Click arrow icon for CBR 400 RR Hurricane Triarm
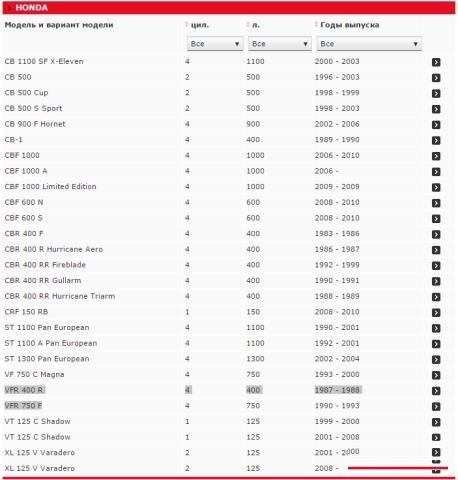This screenshot has width=458, height=480. (436, 297)
